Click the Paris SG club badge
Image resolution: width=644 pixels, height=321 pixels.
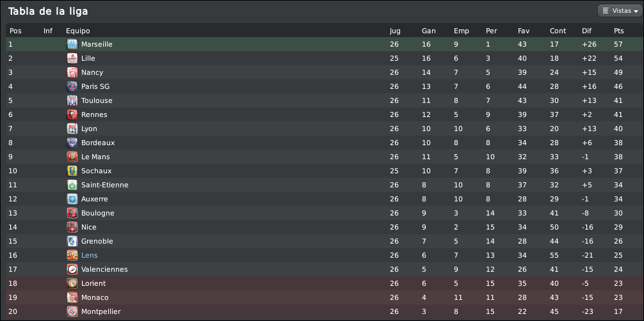click(x=72, y=86)
